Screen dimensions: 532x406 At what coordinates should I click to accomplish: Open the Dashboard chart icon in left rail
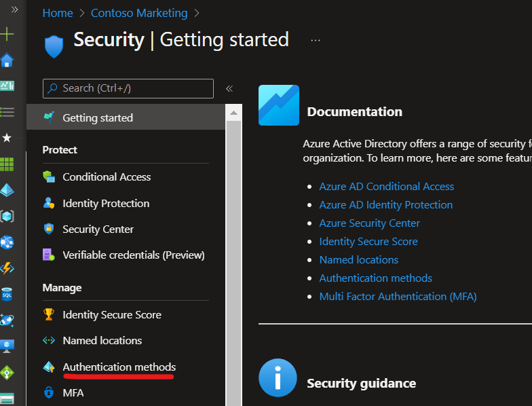point(7,86)
